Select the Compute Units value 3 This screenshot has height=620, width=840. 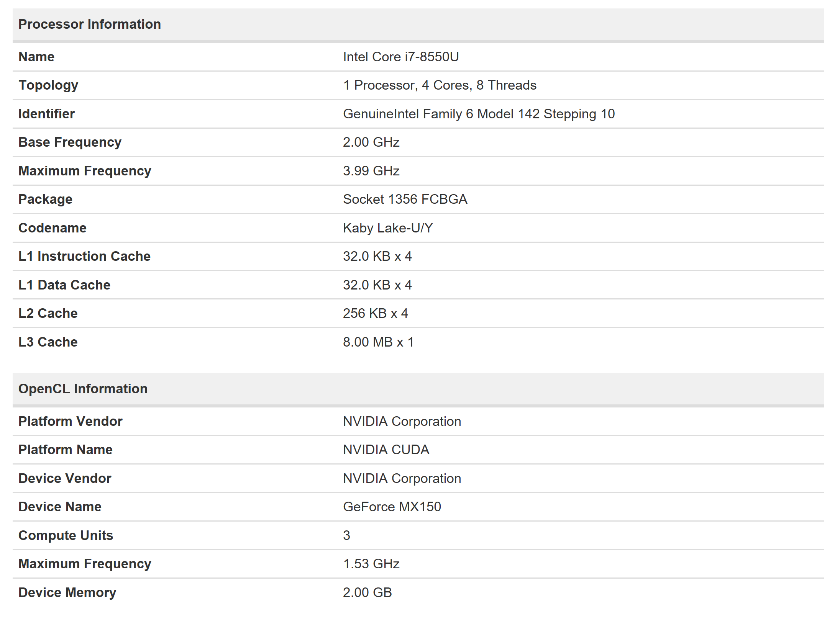pos(346,535)
